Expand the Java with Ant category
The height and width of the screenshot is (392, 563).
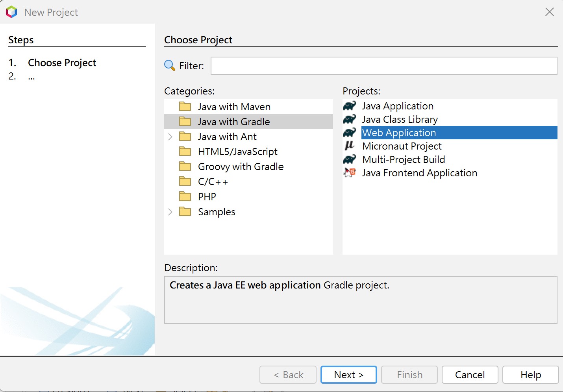click(x=170, y=137)
